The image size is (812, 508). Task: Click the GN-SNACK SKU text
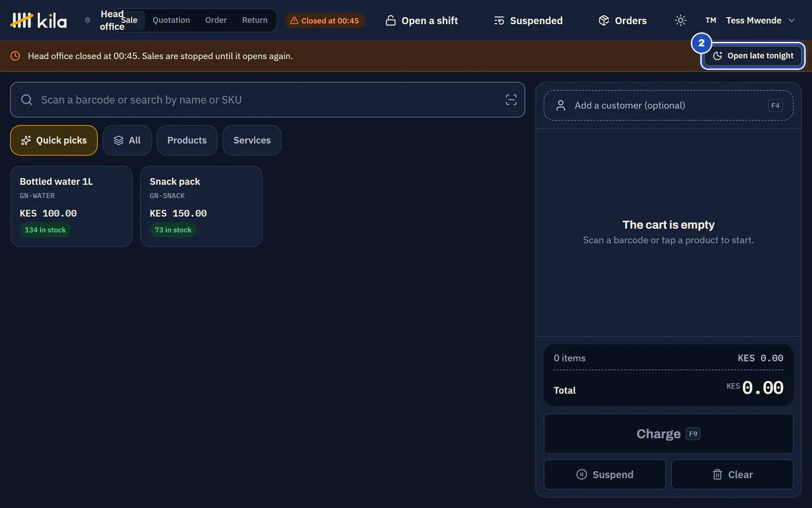167,196
